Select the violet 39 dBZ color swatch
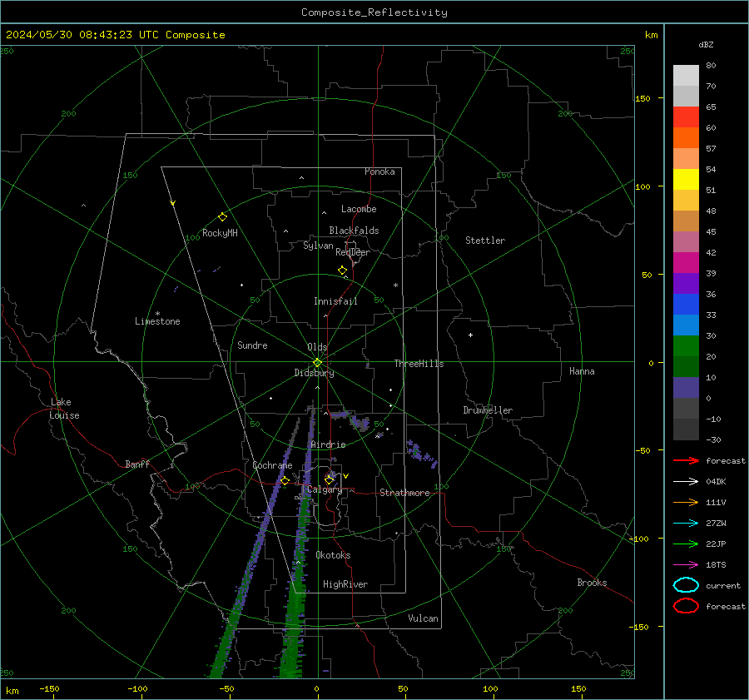Screen dimensions: 749x700 pos(686,283)
